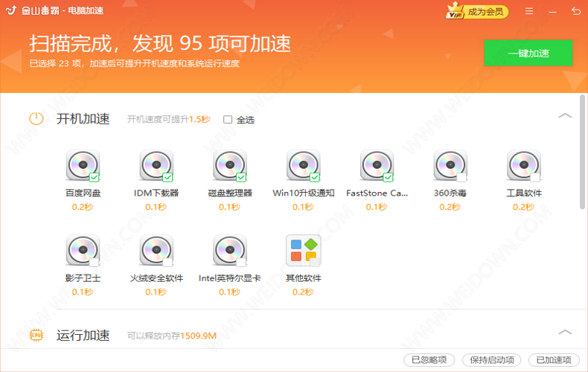Screen dimensions: 588x372
Task: Check the 影子卫士 item checkbox
Action: [x=94, y=263]
